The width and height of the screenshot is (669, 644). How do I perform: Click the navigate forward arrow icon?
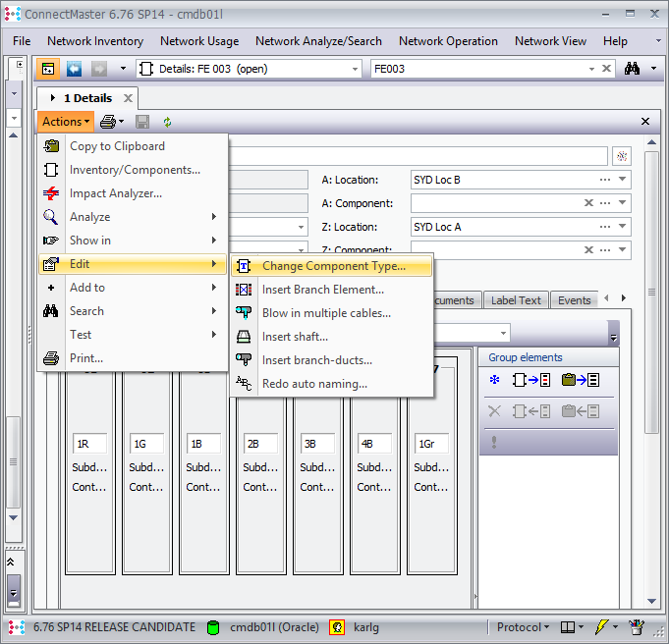tap(99, 69)
